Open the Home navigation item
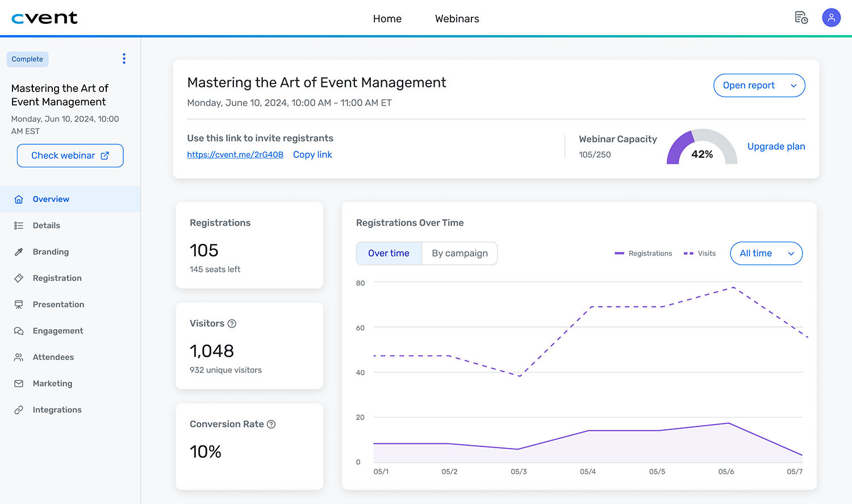852x504 pixels. (387, 19)
